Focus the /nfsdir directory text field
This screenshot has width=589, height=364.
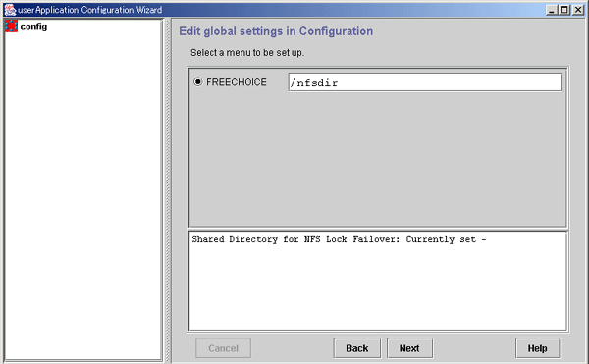click(425, 82)
